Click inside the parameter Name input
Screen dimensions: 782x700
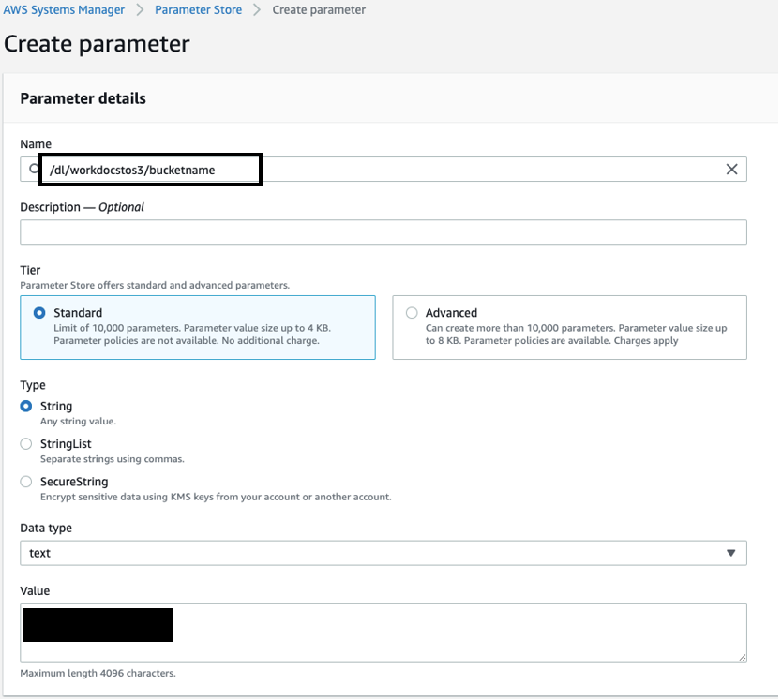pos(375,169)
